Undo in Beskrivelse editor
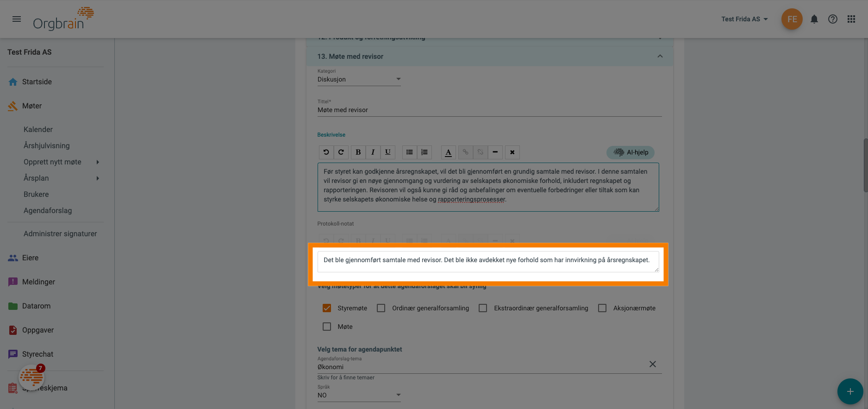The height and width of the screenshot is (409, 868). click(x=326, y=152)
